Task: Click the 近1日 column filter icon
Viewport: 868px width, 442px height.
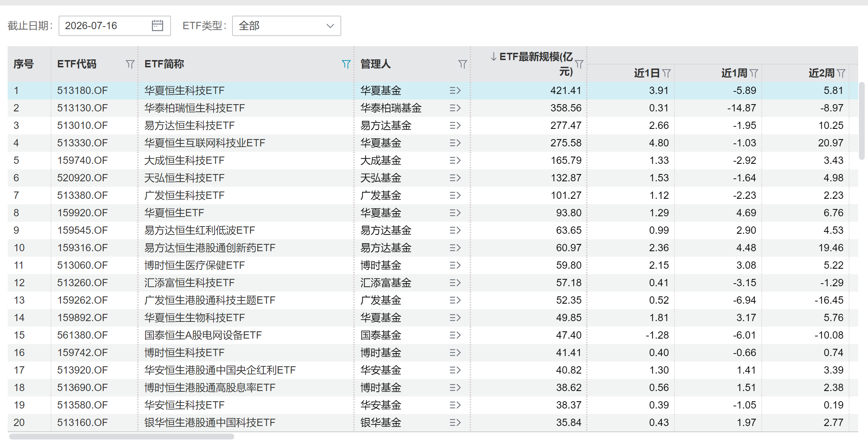Action: click(666, 73)
